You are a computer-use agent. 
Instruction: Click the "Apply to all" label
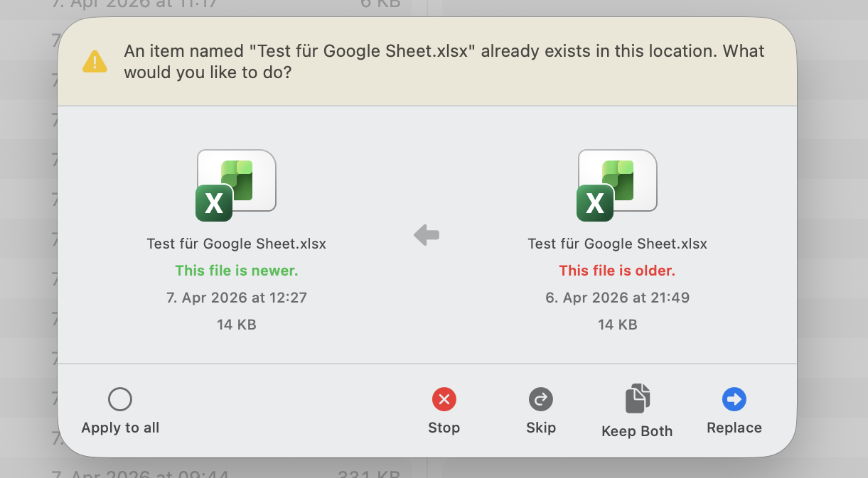[120, 428]
